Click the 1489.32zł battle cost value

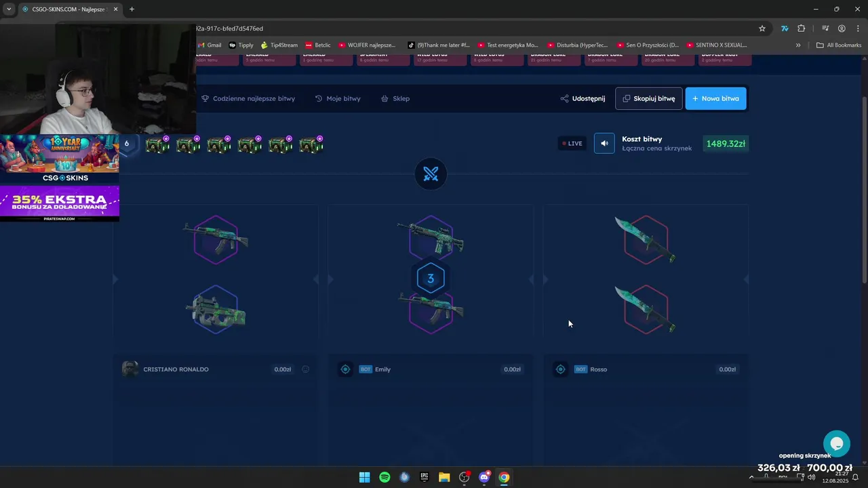(726, 144)
